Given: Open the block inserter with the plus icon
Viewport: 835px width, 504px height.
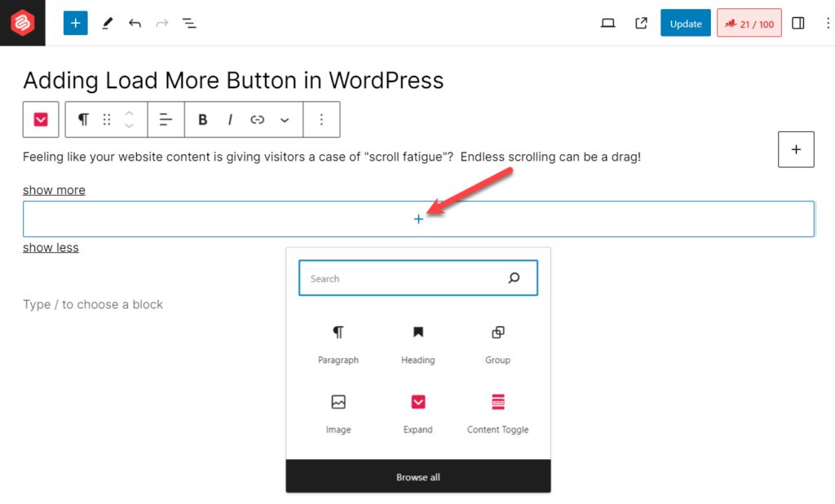Looking at the screenshot, I should point(75,23).
